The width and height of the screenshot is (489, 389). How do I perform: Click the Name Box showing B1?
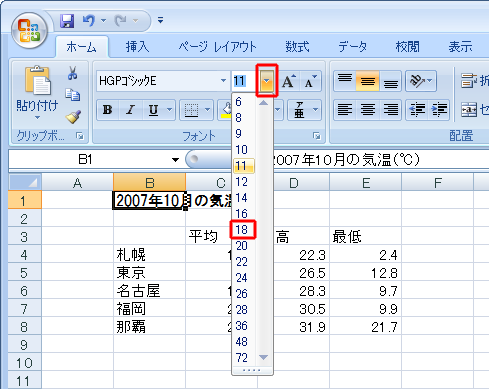(89, 160)
